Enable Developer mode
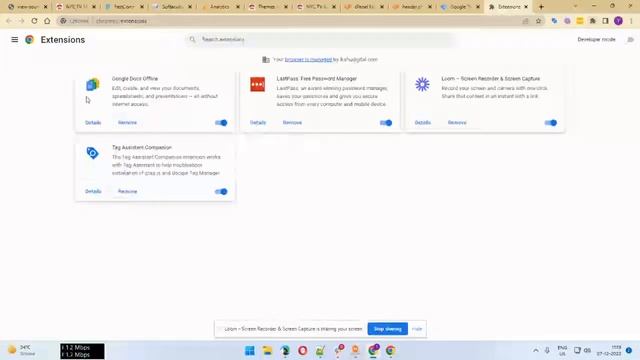Image resolution: width=640 pixels, height=360 pixels. point(630,40)
